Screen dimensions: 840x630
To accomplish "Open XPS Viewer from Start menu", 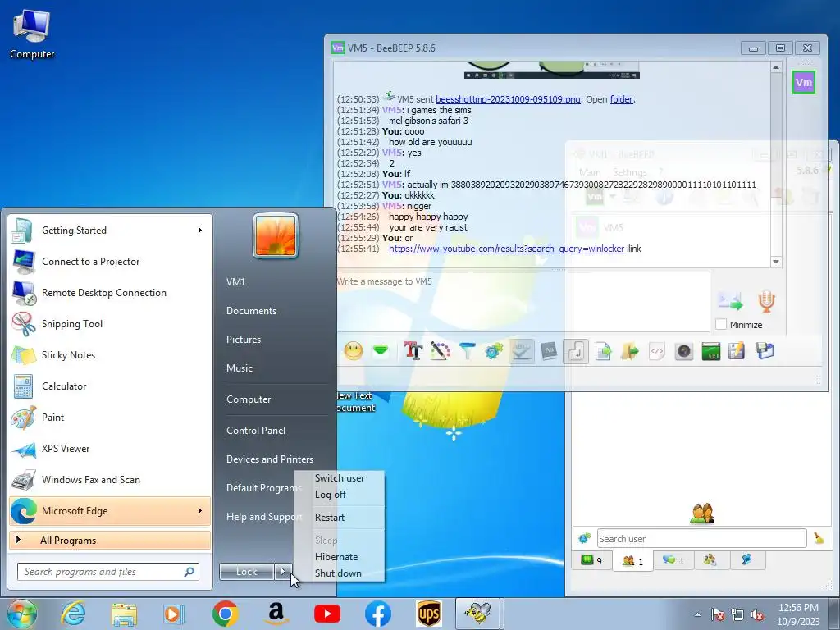I will [110, 449].
